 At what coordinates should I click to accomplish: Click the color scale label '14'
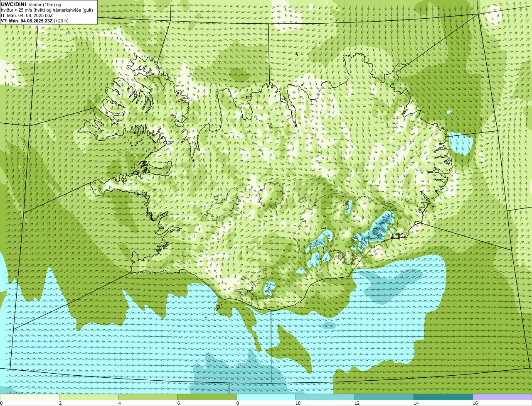coord(416,403)
